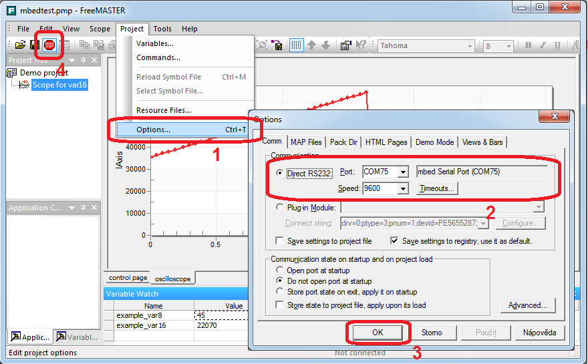Save the project using the floppy disk icon
588x364 pixels.
pos(34,45)
